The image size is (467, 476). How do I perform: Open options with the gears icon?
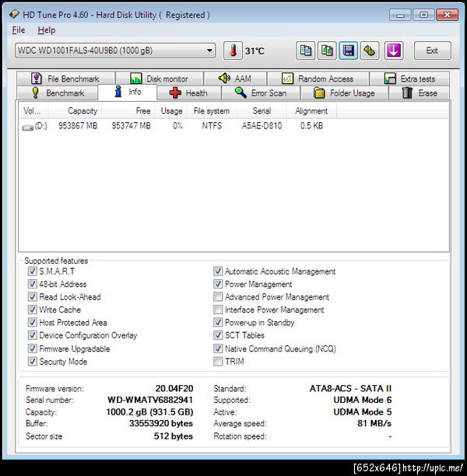pos(370,51)
